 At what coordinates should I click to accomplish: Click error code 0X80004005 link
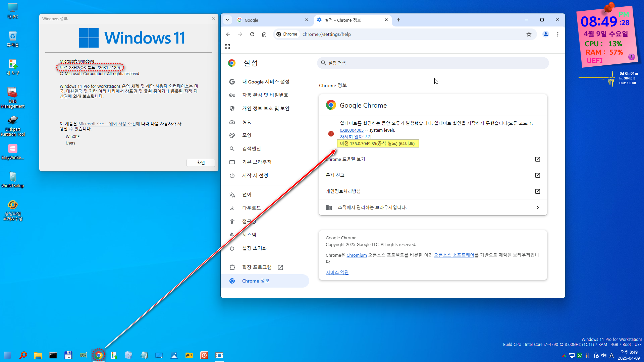352,130
